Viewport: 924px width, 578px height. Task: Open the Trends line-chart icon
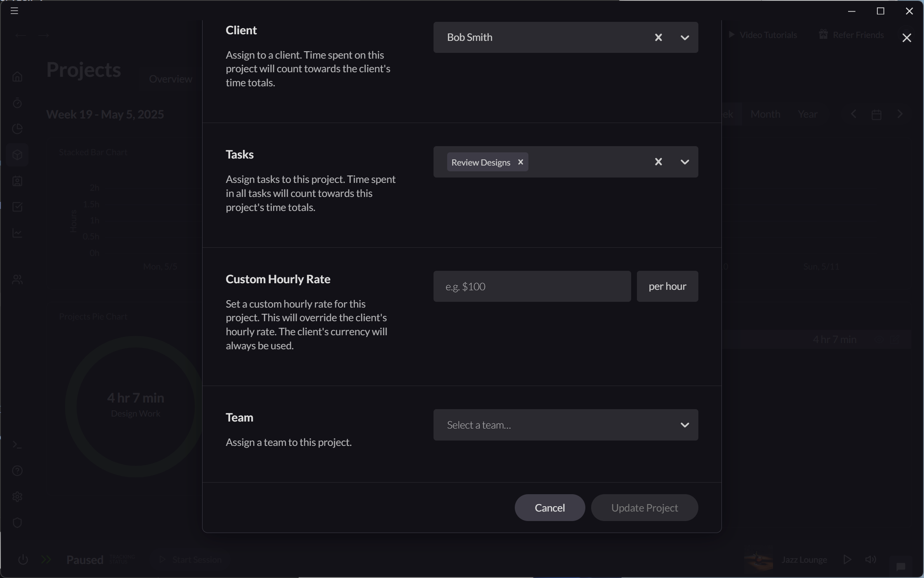click(x=17, y=233)
